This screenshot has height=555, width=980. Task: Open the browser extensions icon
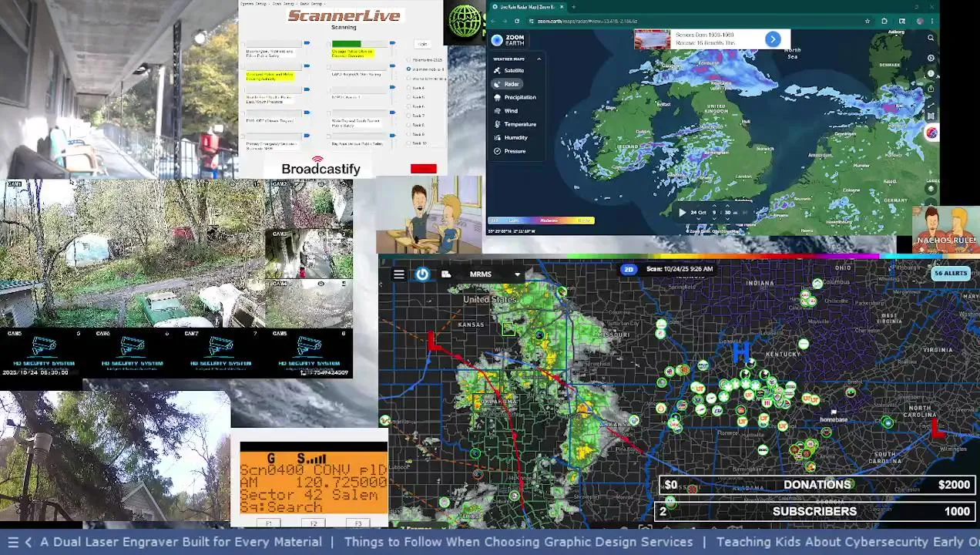click(884, 21)
